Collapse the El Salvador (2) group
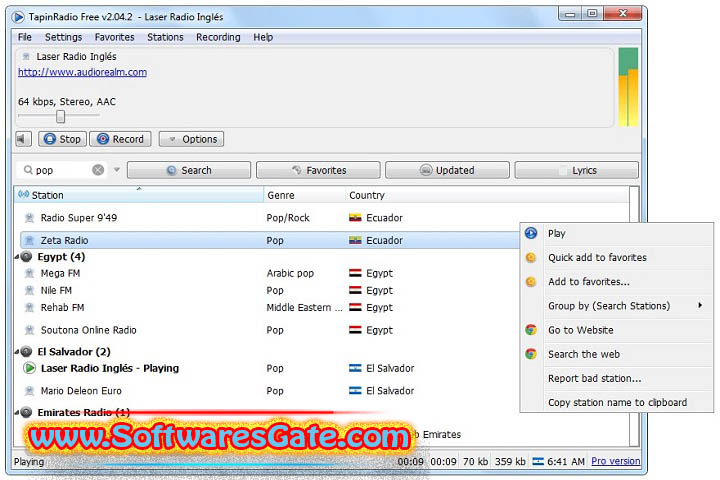 click(x=17, y=352)
